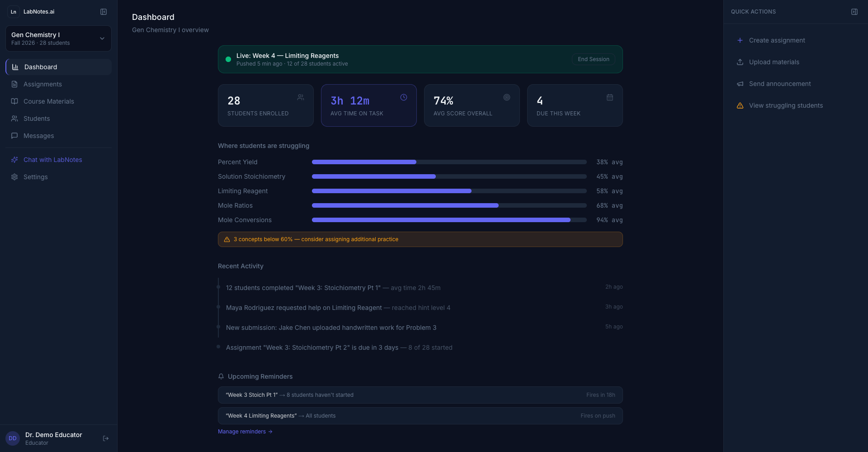Click the Send announcement icon
The image size is (868, 452).
click(740, 84)
